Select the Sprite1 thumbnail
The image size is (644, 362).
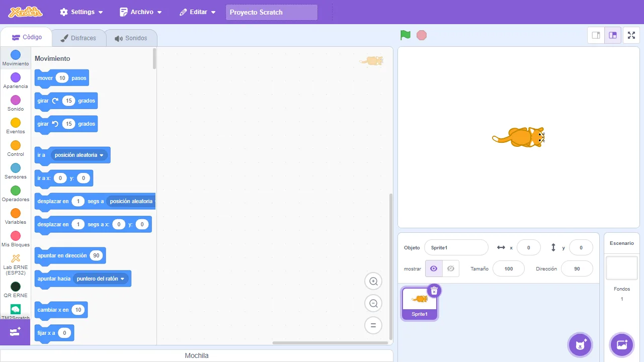(x=420, y=303)
